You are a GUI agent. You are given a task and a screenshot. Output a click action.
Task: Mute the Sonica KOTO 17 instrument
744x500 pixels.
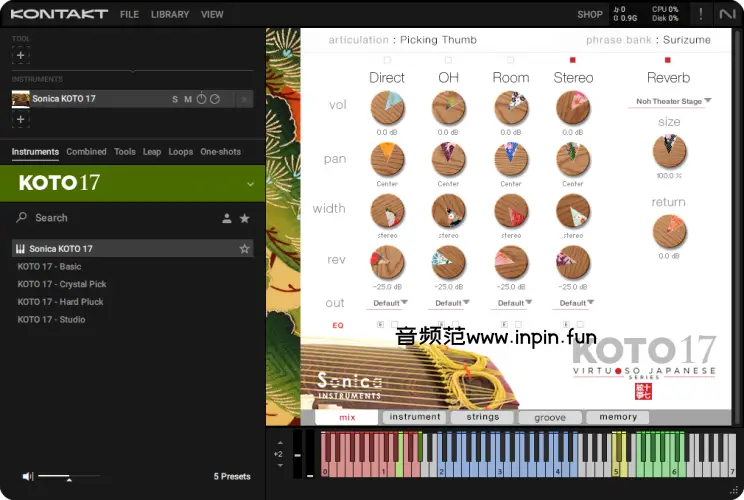pos(188,99)
